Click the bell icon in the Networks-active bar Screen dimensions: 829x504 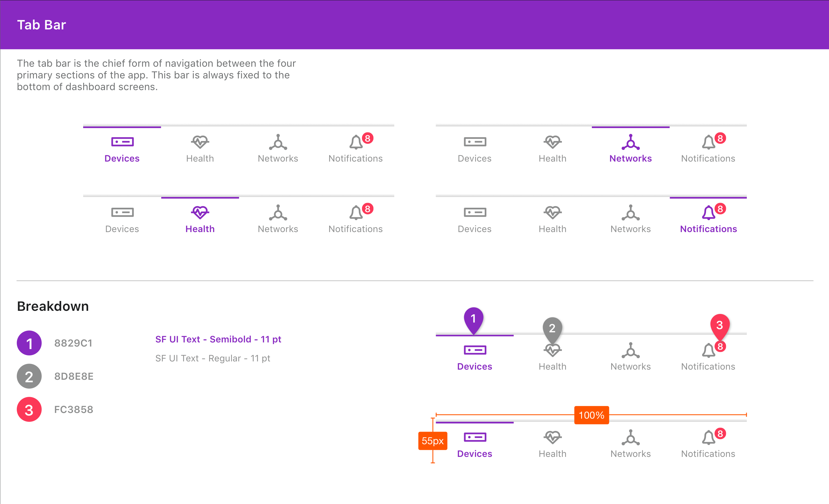pyautogui.click(x=709, y=142)
